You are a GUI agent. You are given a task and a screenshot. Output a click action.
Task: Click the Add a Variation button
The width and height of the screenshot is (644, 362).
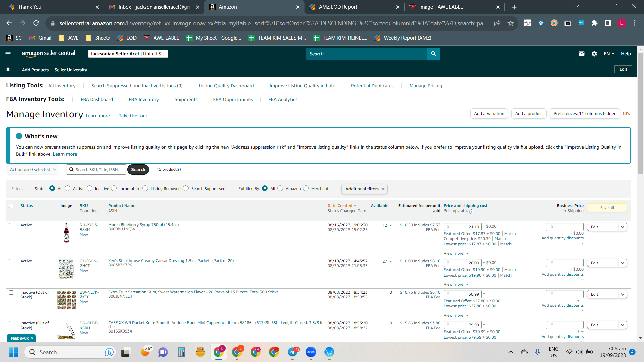[489, 114]
